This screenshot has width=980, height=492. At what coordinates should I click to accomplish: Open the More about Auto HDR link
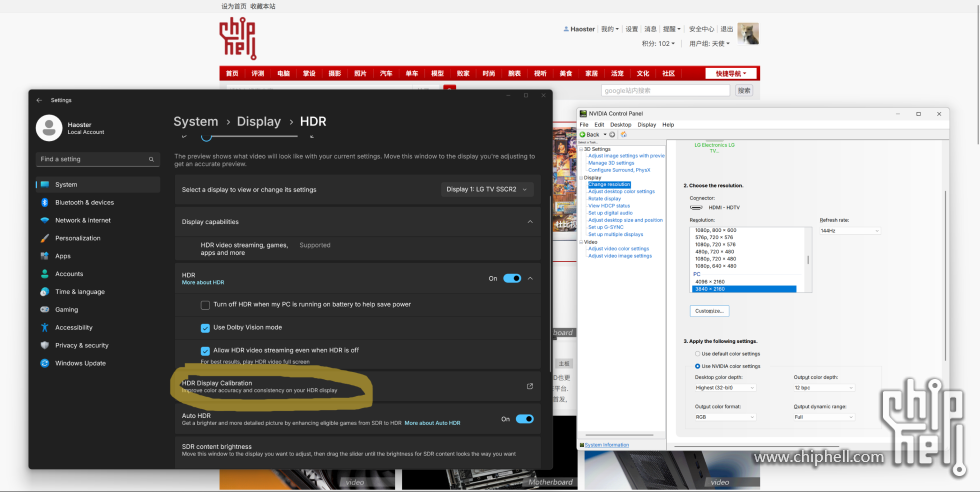(432, 423)
